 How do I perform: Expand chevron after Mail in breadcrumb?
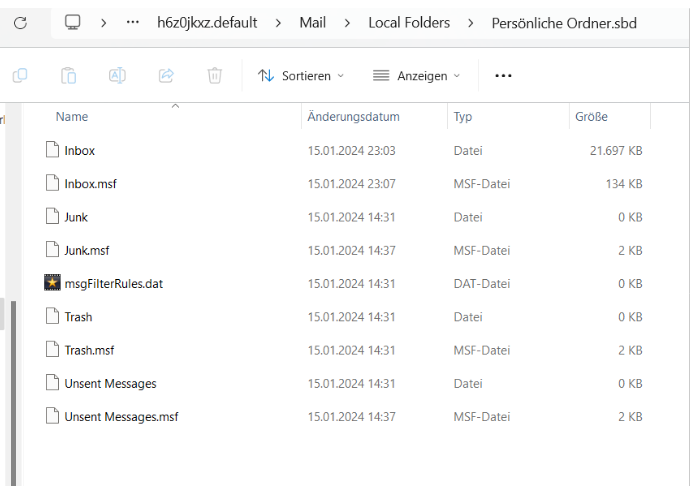point(347,23)
